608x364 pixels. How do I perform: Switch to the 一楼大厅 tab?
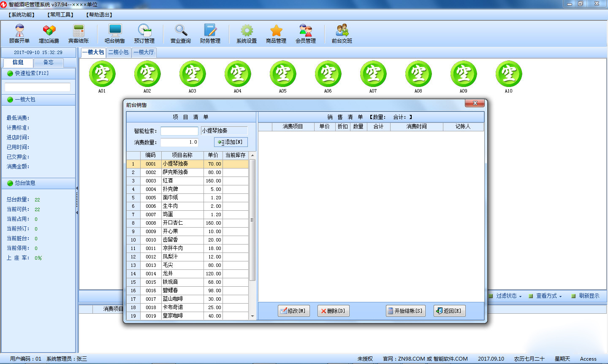tap(144, 52)
